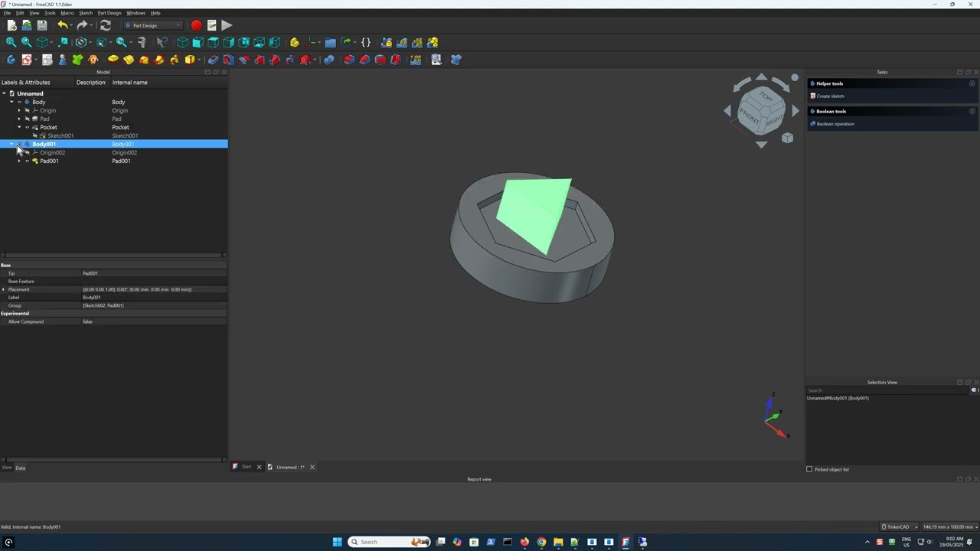Save the document with the floppy icon
Image resolution: width=980 pixels, height=551 pixels.
42,25
